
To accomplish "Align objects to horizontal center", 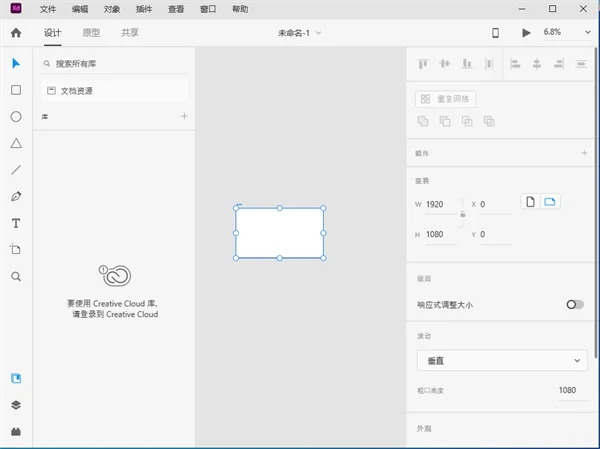I will [x=537, y=64].
